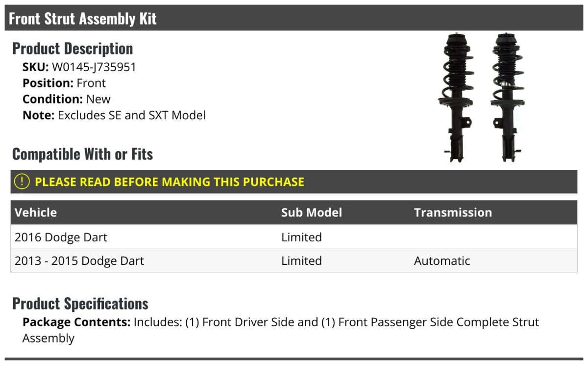Screen dimensions: 588x365
Task: Select the 2013 - 2015 Dodge Dart row
Action: point(79,261)
